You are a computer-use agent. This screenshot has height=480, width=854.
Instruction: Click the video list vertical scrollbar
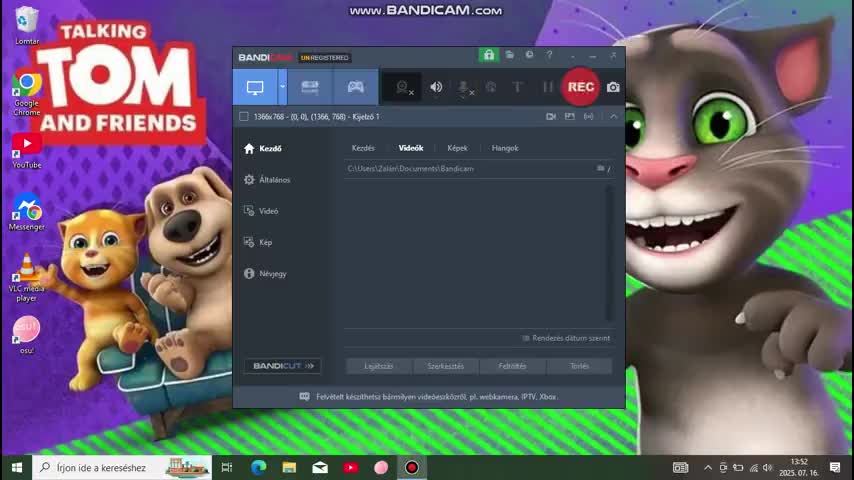(609, 253)
